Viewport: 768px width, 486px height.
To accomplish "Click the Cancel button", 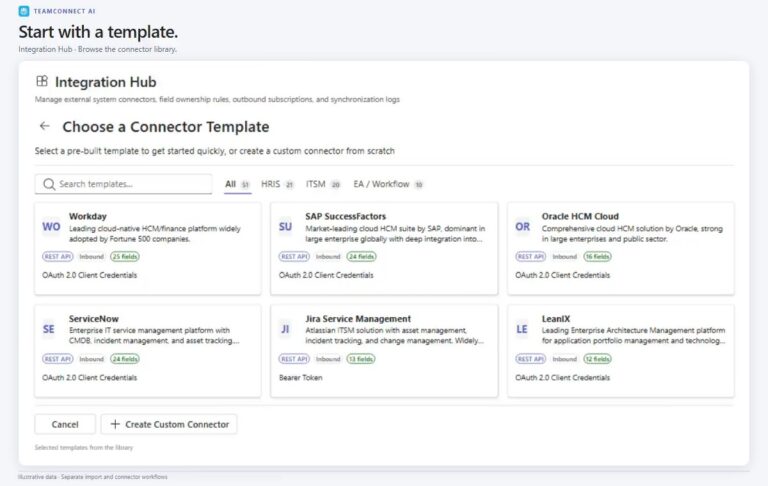I will click(x=65, y=424).
